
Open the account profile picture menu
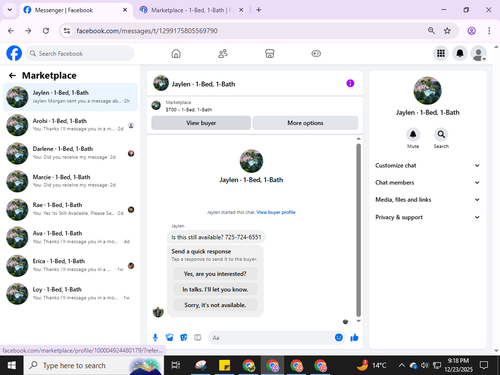[x=479, y=53]
